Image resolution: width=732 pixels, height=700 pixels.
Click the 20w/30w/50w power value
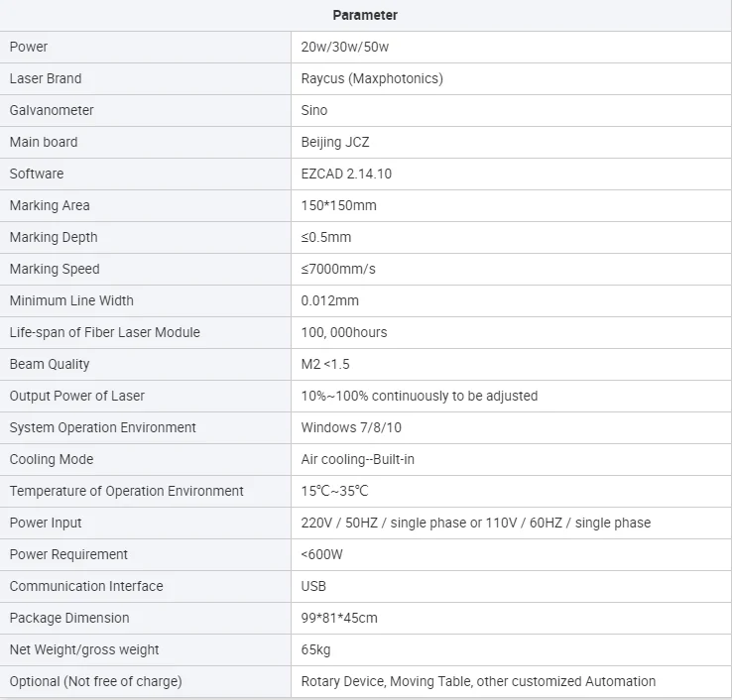(344, 47)
